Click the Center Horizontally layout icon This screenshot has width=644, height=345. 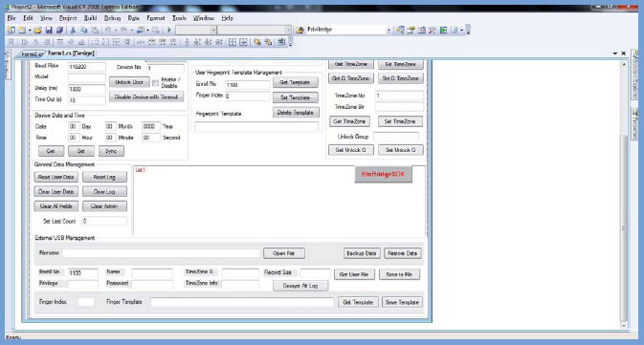(233, 42)
